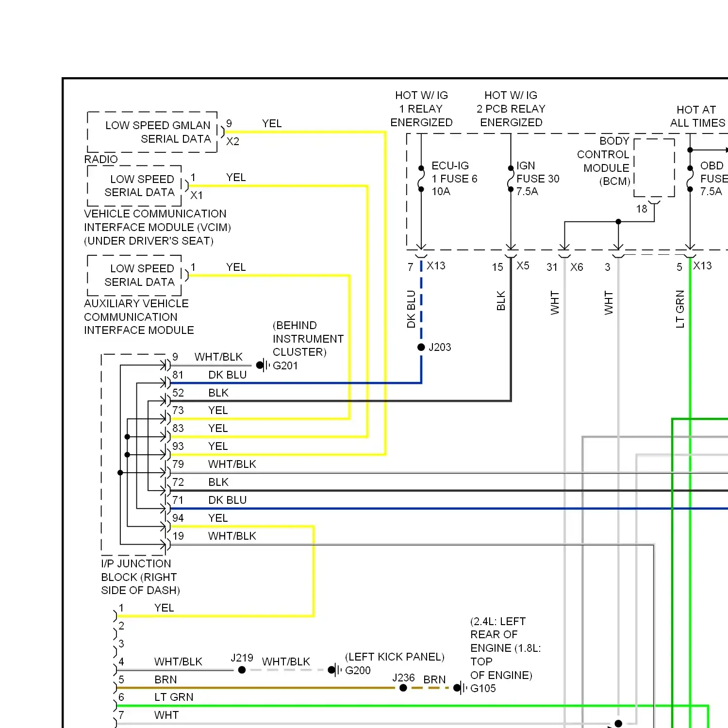Click pin 71 DK BLU wire label

pos(227,500)
